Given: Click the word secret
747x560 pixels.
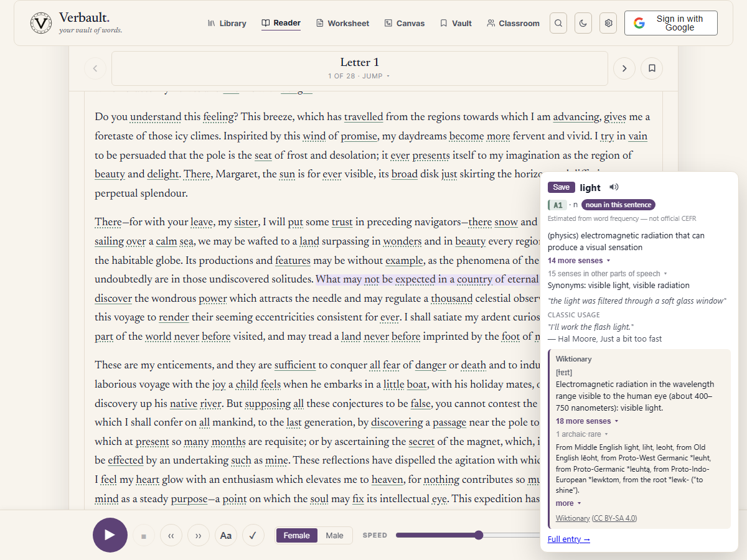Looking at the screenshot, I should [421, 442].
